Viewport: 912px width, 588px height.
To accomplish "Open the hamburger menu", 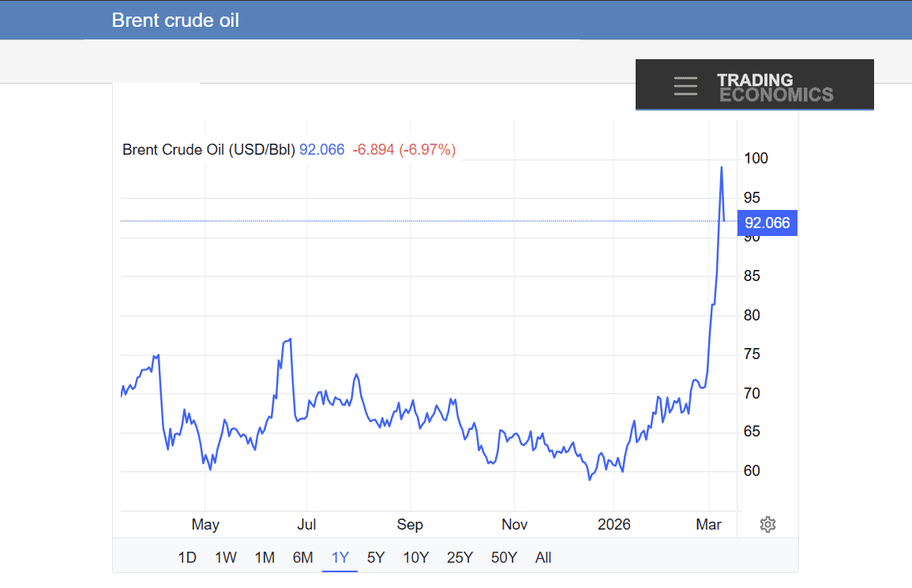I will (x=685, y=86).
